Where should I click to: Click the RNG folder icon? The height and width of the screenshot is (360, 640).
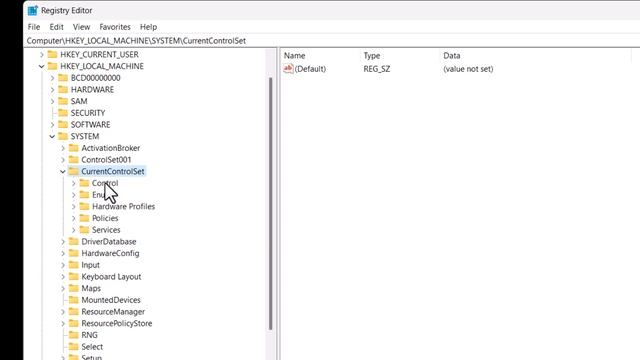[73, 335]
